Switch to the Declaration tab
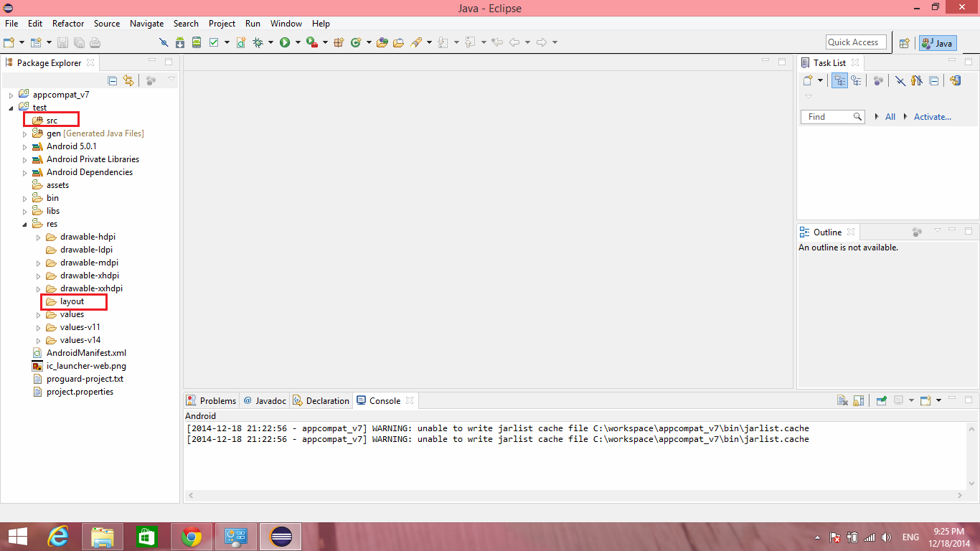 (321, 401)
